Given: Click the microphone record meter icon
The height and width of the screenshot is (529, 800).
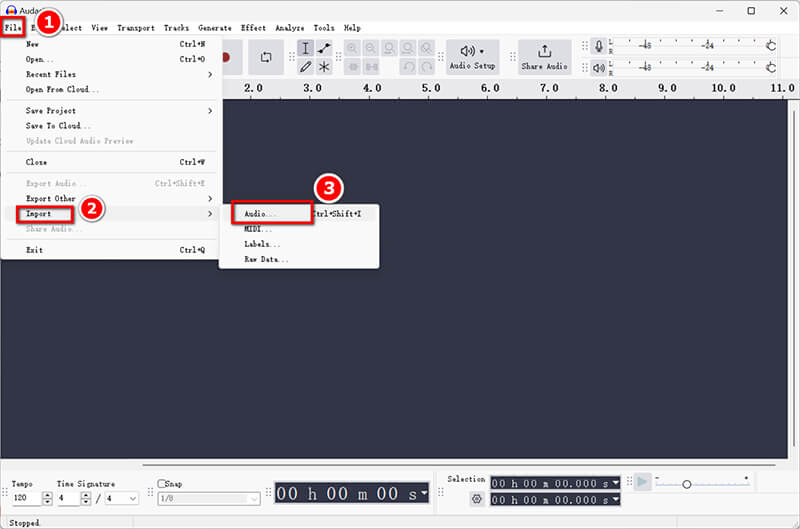Looking at the screenshot, I should coord(599,46).
